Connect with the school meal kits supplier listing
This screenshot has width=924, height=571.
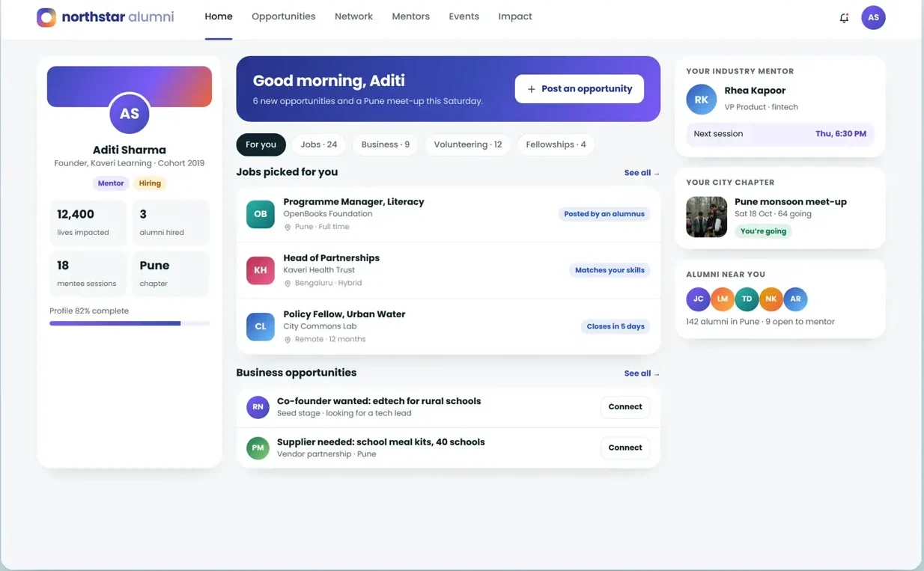(625, 448)
